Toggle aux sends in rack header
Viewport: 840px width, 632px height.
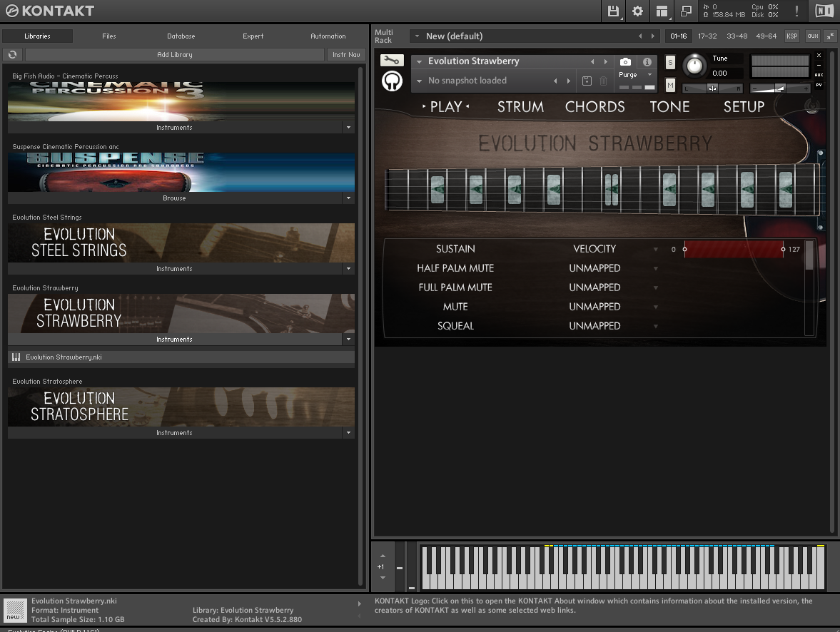[x=813, y=36]
